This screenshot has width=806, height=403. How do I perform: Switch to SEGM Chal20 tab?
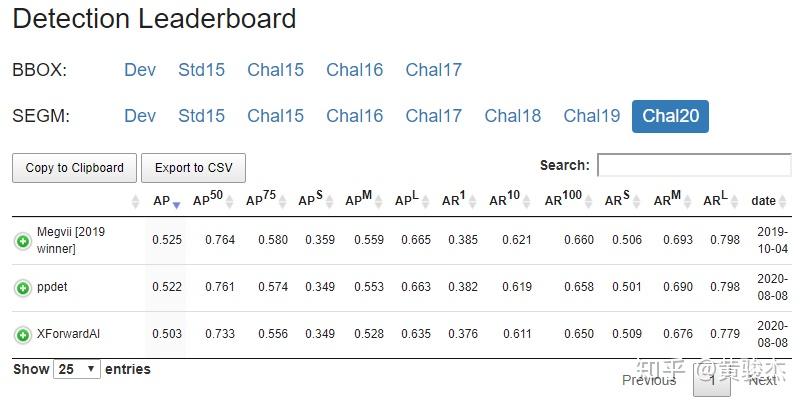pyautogui.click(x=670, y=116)
